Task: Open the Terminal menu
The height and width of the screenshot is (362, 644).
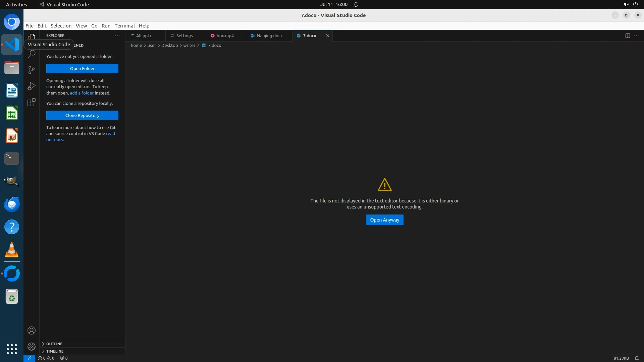Action: pyautogui.click(x=124, y=26)
